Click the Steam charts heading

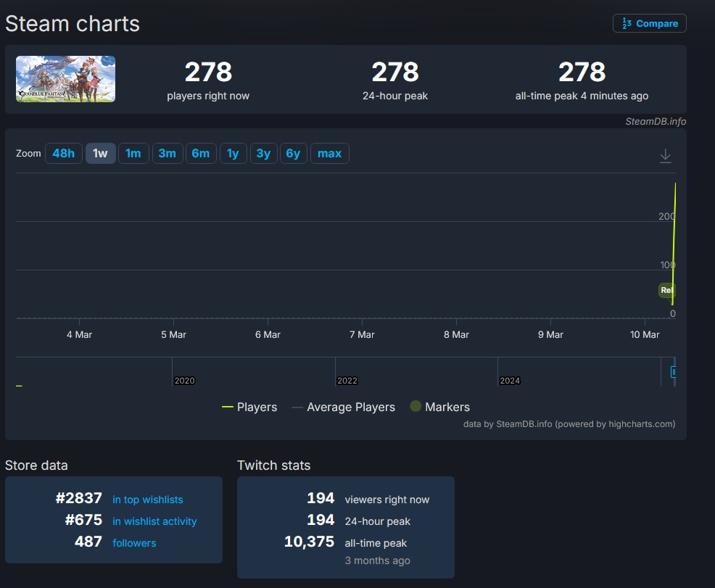[x=73, y=24]
